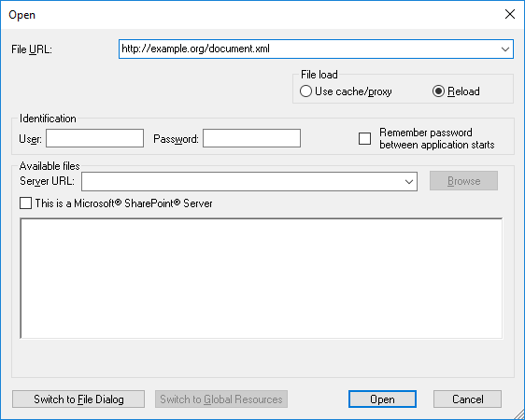The width and height of the screenshot is (525, 420).
Task: Click the greyed-out Browse button
Action: pyautogui.click(x=463, y=181)
